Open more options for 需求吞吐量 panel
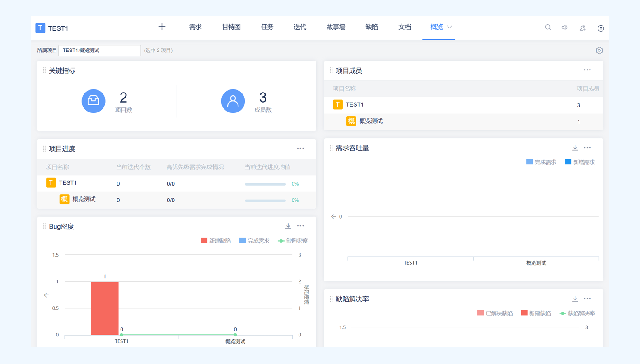The width and height of the screenshot is (640, 364). pyautogui.click(x=587, y=148)
